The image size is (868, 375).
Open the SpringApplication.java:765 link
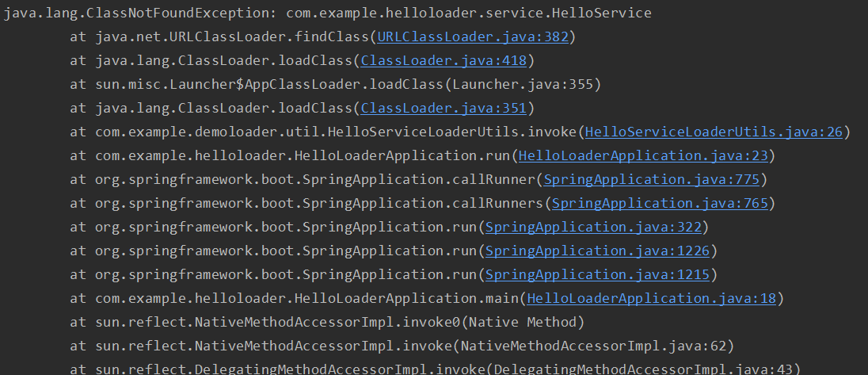point(660,204)
